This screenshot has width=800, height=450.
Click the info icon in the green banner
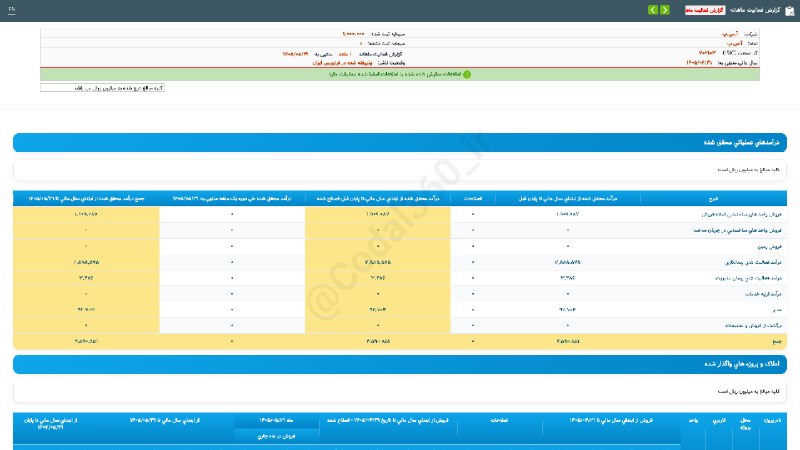coord(466,74)
